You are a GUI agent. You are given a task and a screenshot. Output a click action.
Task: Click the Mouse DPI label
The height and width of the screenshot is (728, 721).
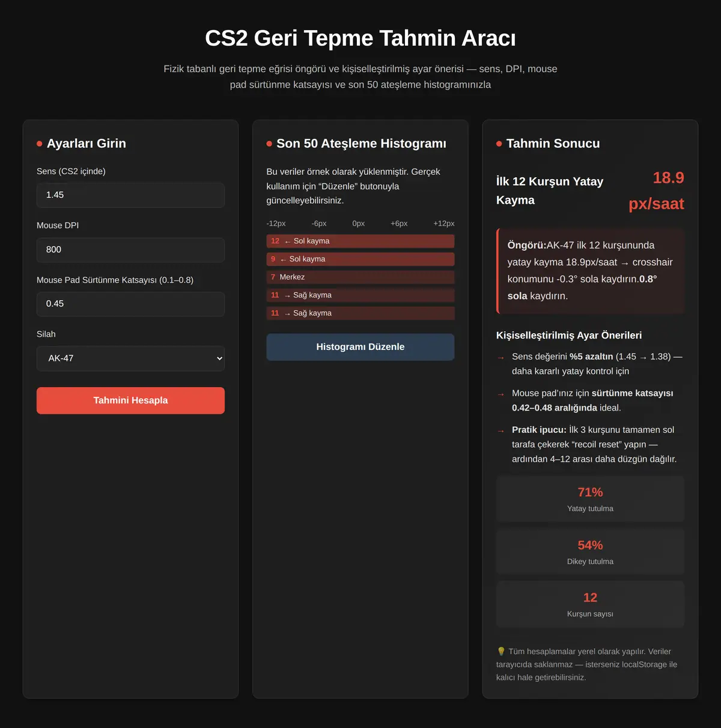[x=58, y=225]
